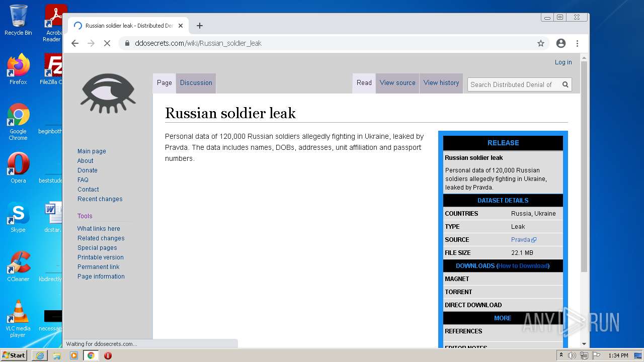Click Related changes link

(101, 238)
